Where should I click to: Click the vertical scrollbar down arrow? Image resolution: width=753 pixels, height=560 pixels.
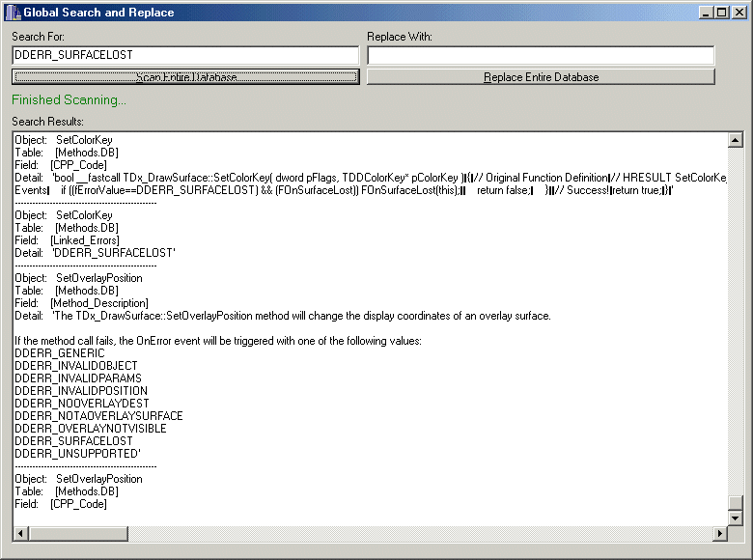[735, 518]
